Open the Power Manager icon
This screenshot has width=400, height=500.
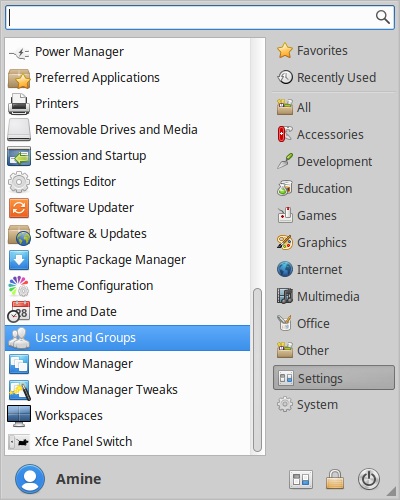coord(19,52)
